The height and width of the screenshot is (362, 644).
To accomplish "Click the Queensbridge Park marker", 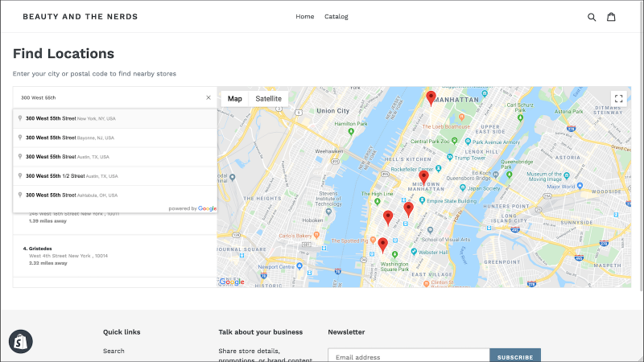I will [510, 175].
